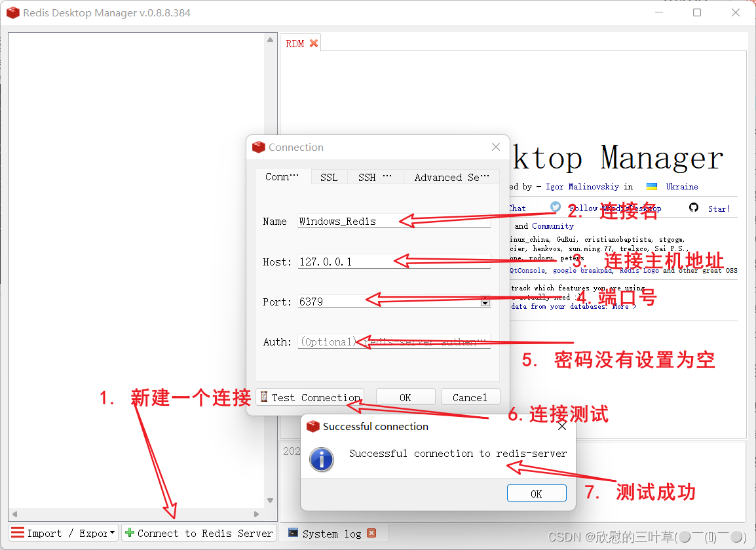Close the RDM tab with red X

coord(314,43)
